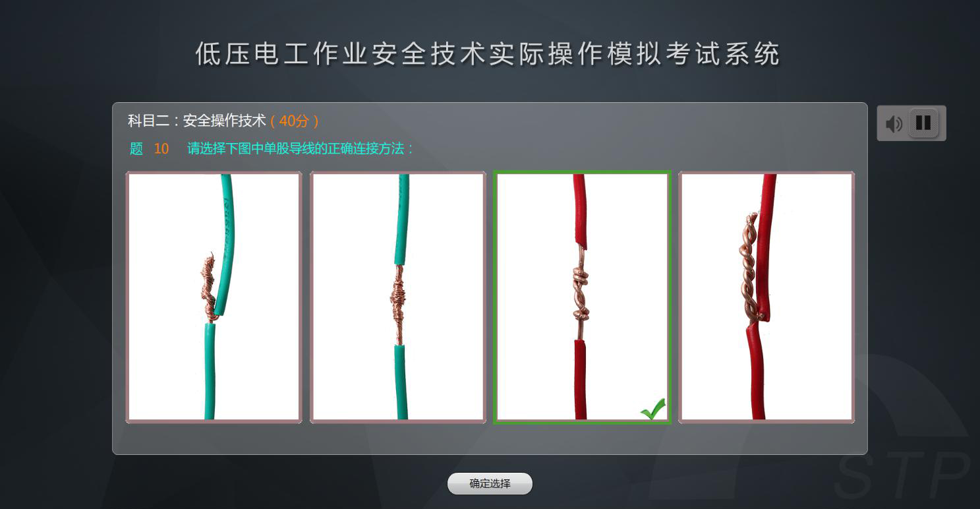Click the STP watermark logo
The width and height of the screenshot is (980, 509).
click(x=902, y=473)
